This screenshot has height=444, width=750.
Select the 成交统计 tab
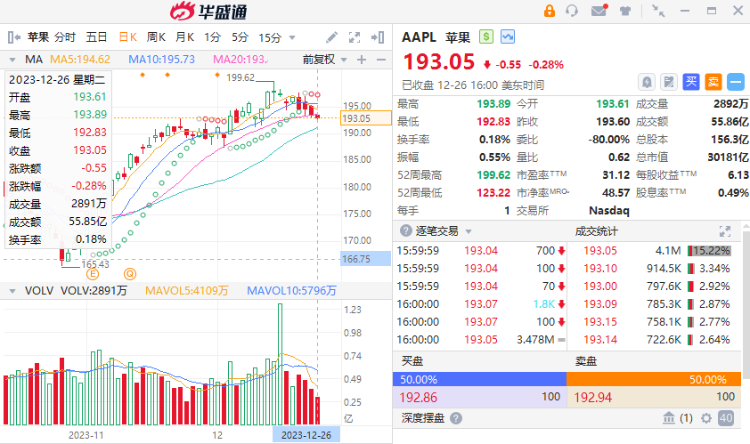pos(596,232)
